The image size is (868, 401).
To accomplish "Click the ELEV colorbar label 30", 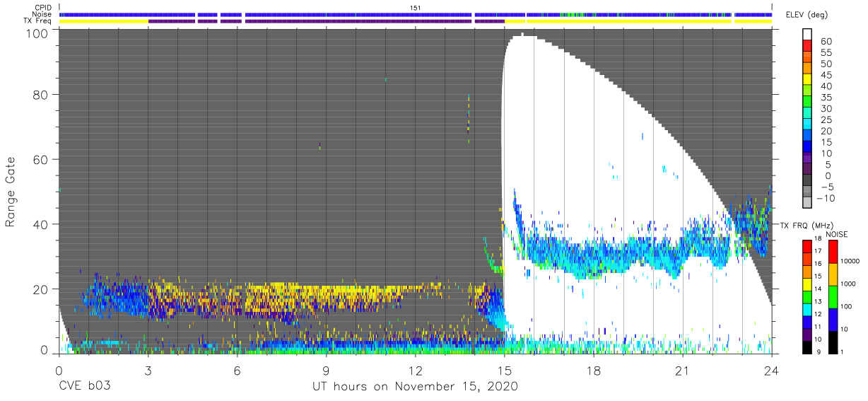I will click(827, 108).
